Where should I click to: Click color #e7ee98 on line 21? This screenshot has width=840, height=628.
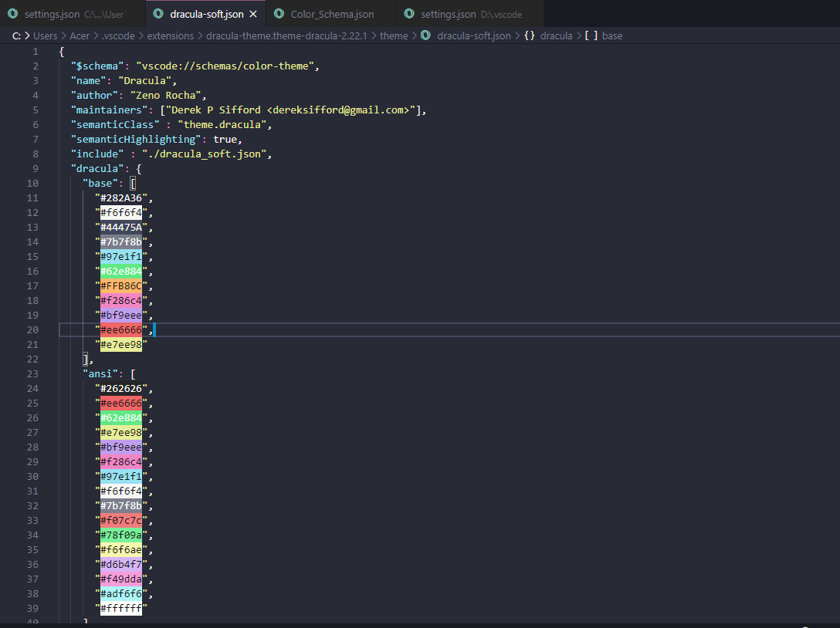[x=121, y=345]
